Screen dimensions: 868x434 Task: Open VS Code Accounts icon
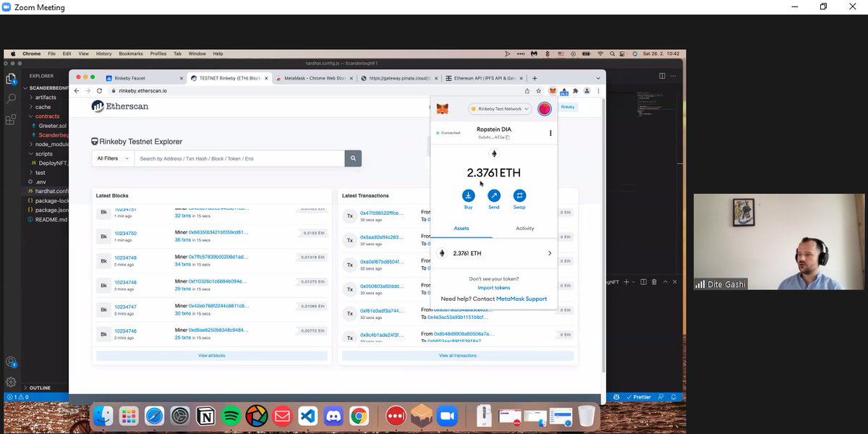(x=11, y=362)
